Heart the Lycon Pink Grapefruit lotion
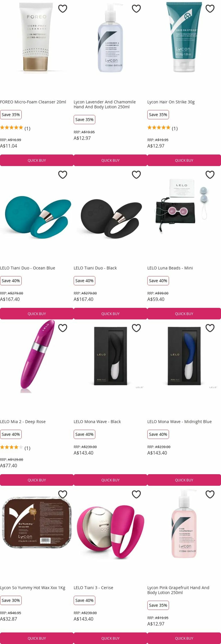This screenshot has width=221, height=644. 210,494
